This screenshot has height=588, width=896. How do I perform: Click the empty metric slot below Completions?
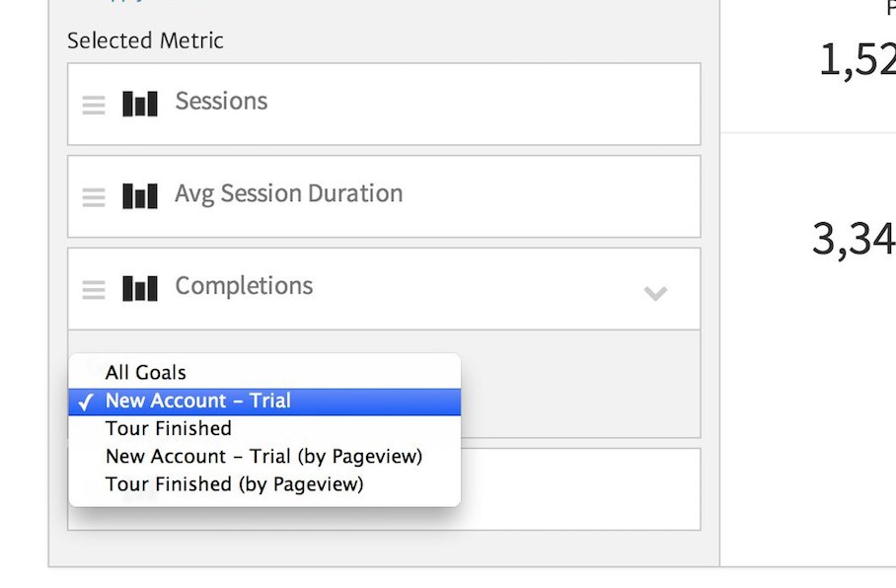(580, 489)
